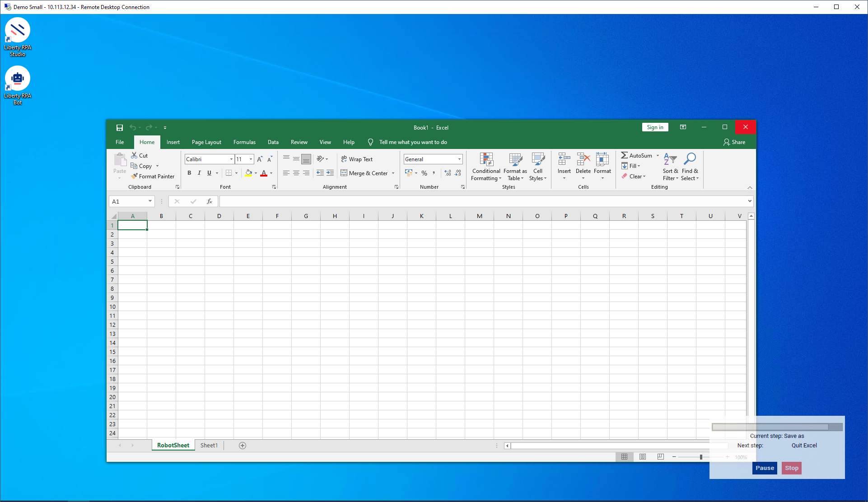Click the font color red swatch button
This screenshot has width=868, height=502.
[264, 173]
